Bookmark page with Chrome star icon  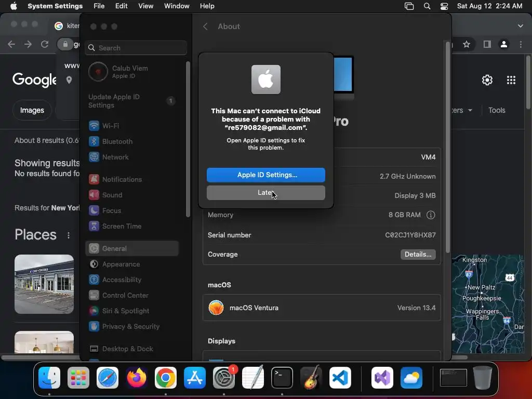coord(467,45)
